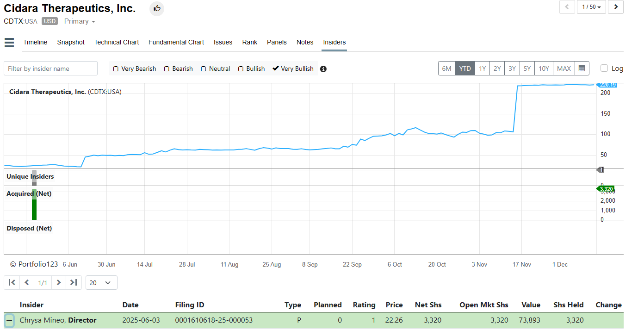Click the thumbs-up like icon

point(157,8)
